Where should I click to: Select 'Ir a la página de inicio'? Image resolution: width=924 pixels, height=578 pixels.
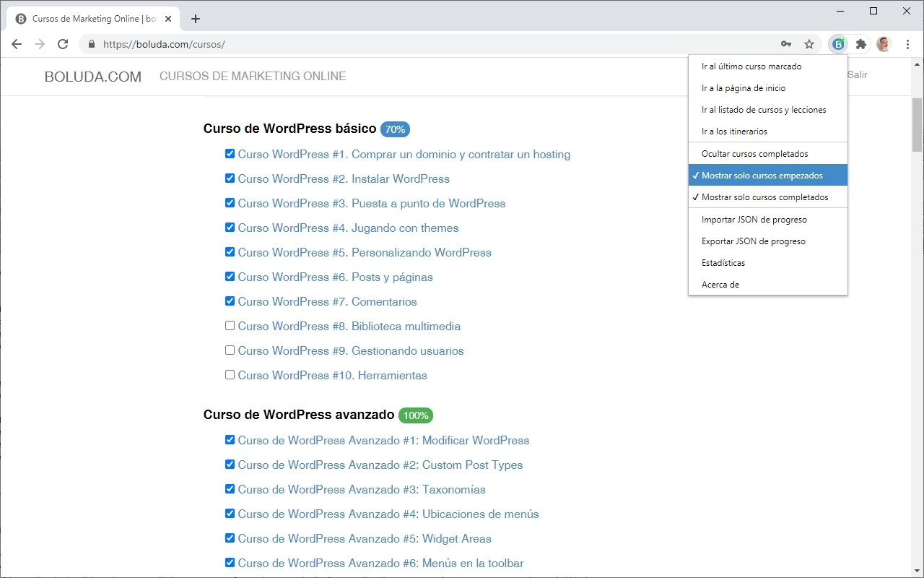[x=768, y=88]
